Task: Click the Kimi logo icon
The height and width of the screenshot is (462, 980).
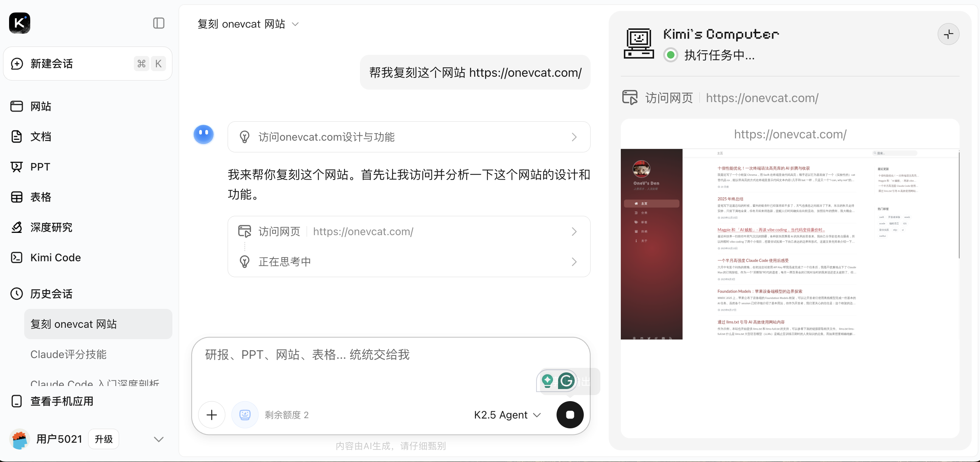Action: pyautogui.click(x=19, y=23)
